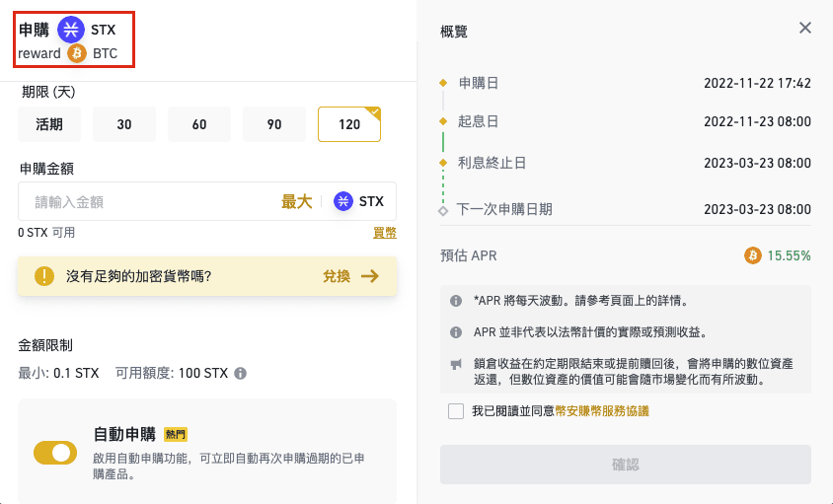833x504 pixels.
Task: Focus the 請輸入金額 amount input field
Action: pos(149,202)
